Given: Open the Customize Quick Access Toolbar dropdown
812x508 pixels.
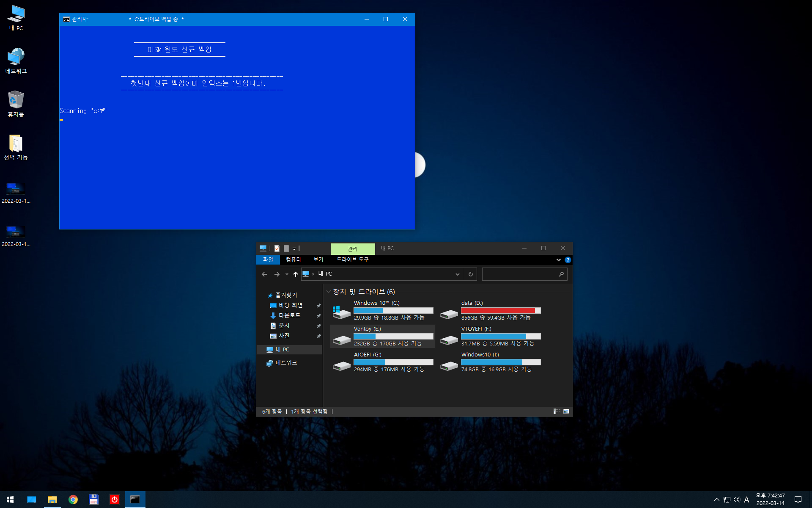Looking at the screenshot, I should pos(294,249).
